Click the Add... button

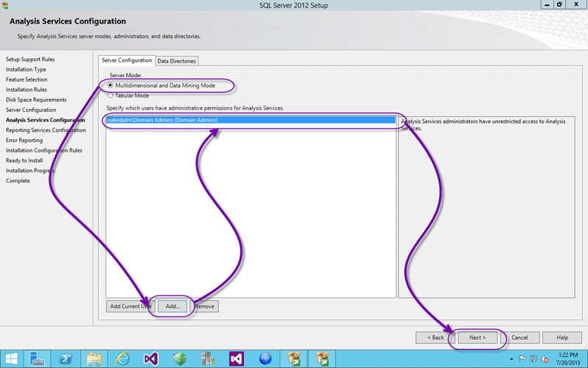(x=173, y=306)
